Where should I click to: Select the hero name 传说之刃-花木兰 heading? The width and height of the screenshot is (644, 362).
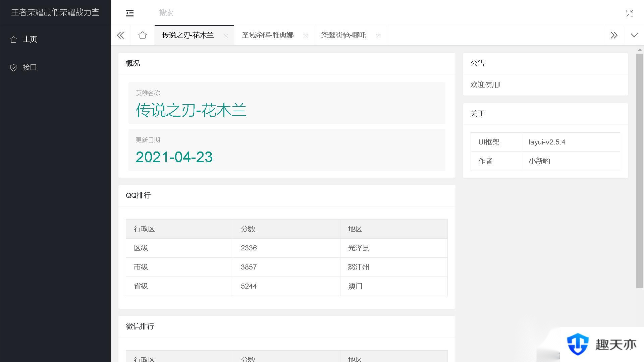coord(191,110)
